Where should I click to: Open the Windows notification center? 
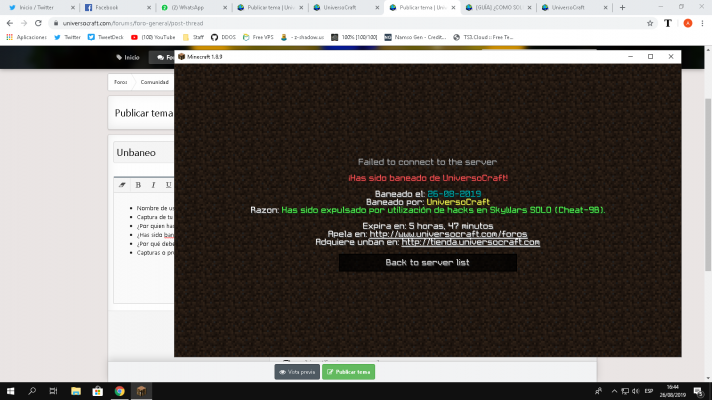coord(698,391)
